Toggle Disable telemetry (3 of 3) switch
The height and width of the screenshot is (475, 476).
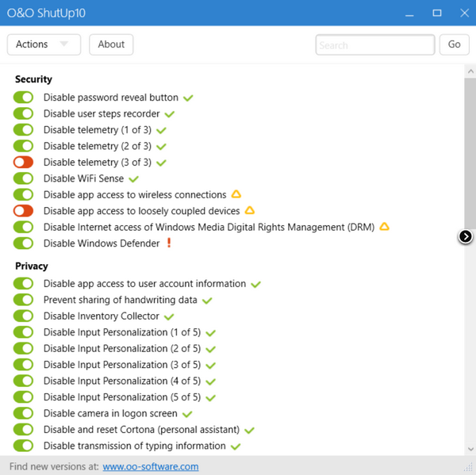pos(24,163)
